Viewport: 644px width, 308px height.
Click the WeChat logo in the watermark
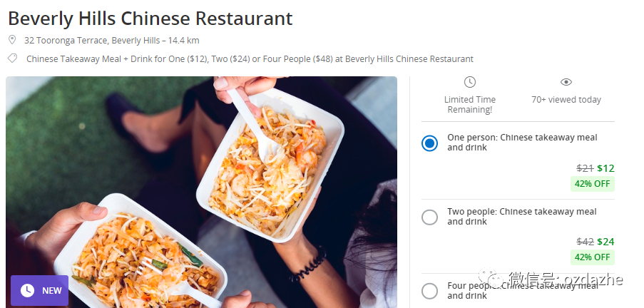point(490,277)
